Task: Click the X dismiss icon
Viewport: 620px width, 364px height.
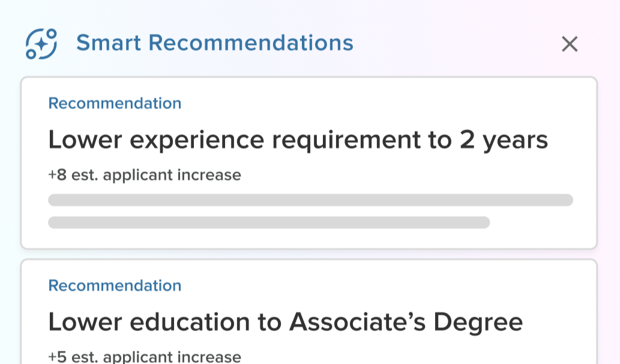Action: click(569, 44)
